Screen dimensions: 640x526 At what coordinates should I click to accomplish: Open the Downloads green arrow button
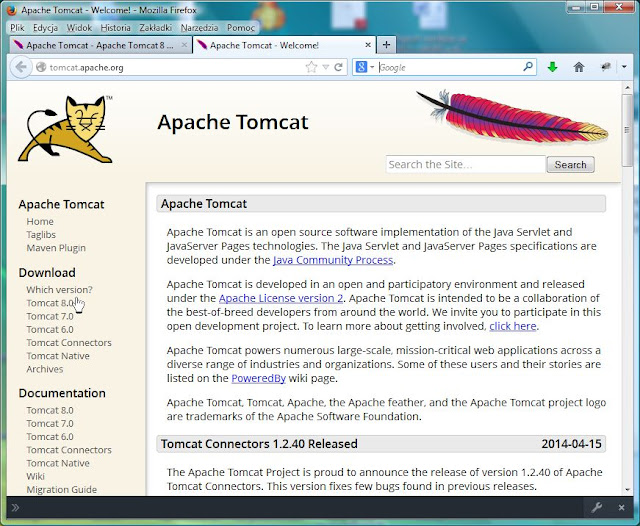552,67
